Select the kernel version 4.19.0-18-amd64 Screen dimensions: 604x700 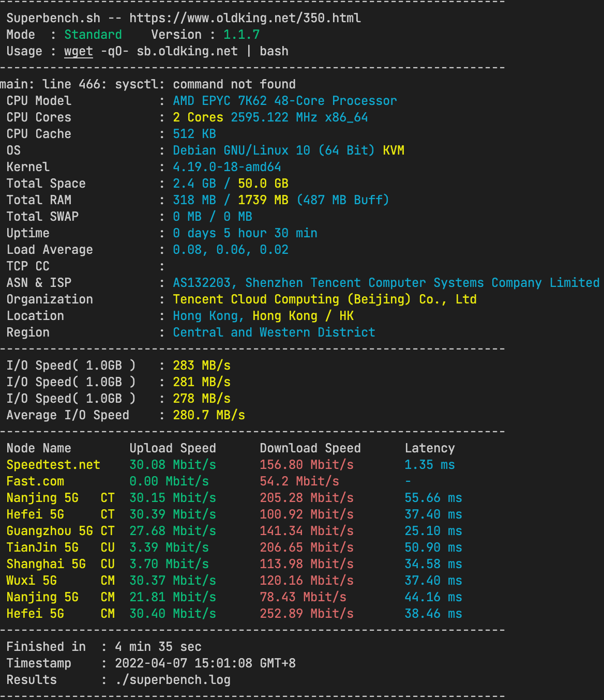coord(227,167)
